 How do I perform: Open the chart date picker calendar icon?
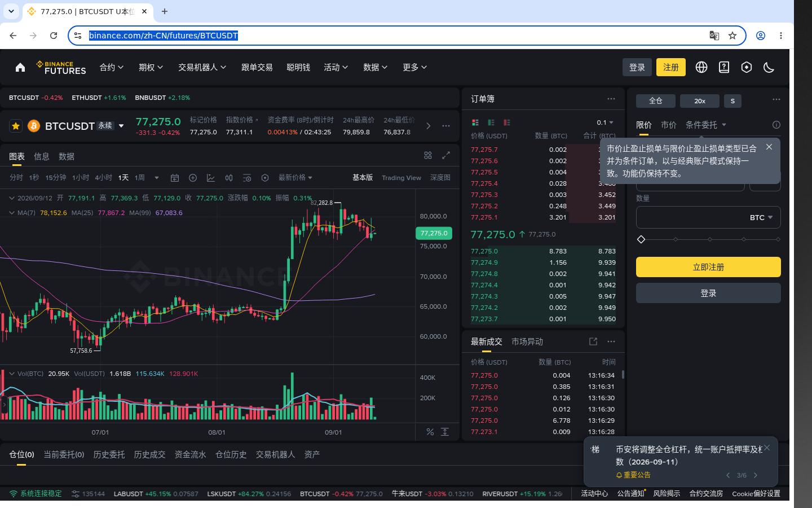point(175,178)
